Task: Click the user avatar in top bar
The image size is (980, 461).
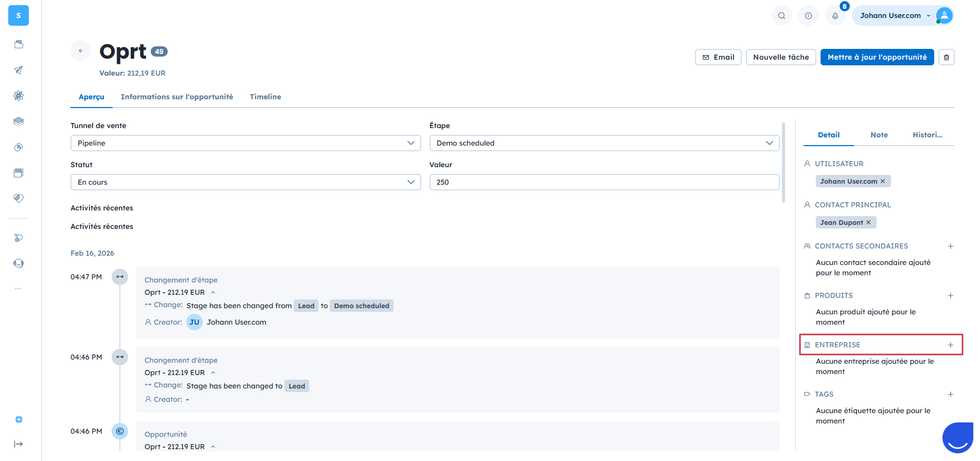Action: click(x=945, y=15)
